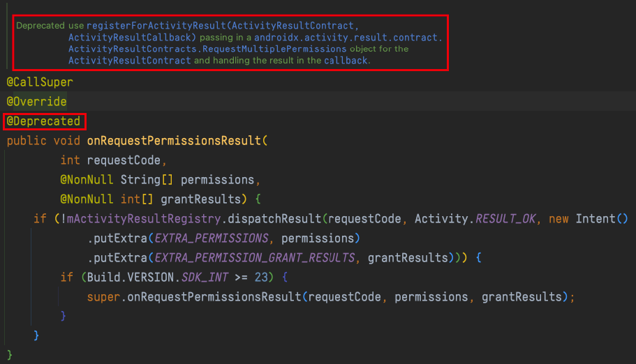Click the 'public void' keywords

pyautogui.click(x=43, y=141)
